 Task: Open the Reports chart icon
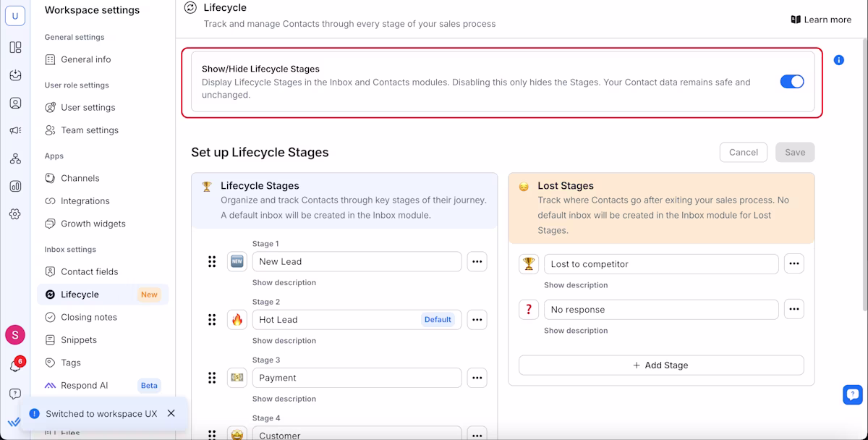(15, 186)
